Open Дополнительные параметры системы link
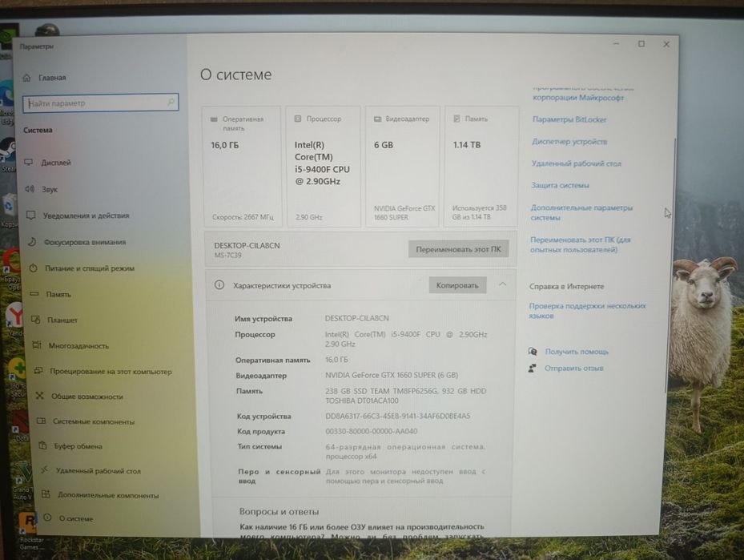Viewport: 744px width, 560px height. coord(581,212)
